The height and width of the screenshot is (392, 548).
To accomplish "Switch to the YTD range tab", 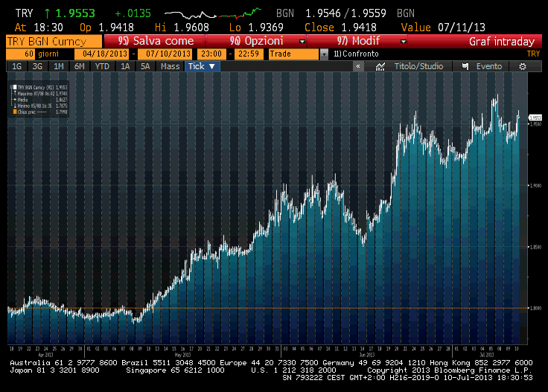I will pyautogui.click(x=102, y=66).
